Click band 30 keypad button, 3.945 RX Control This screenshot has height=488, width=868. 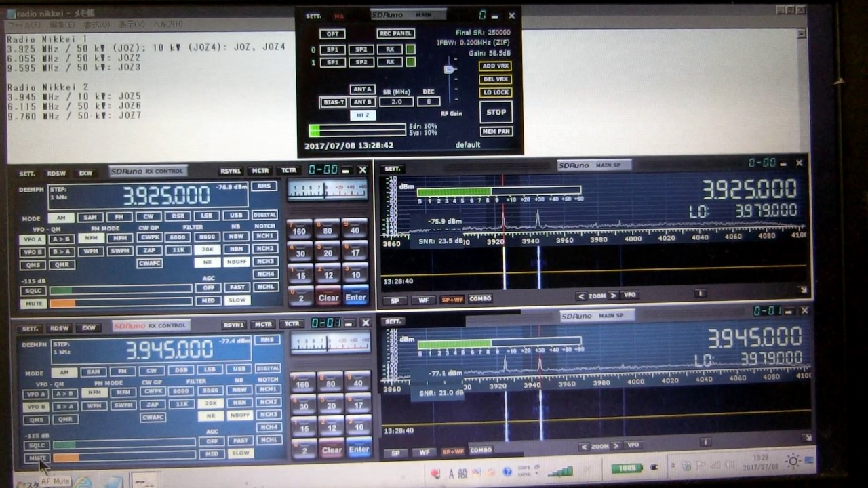[x=302, y=404]
